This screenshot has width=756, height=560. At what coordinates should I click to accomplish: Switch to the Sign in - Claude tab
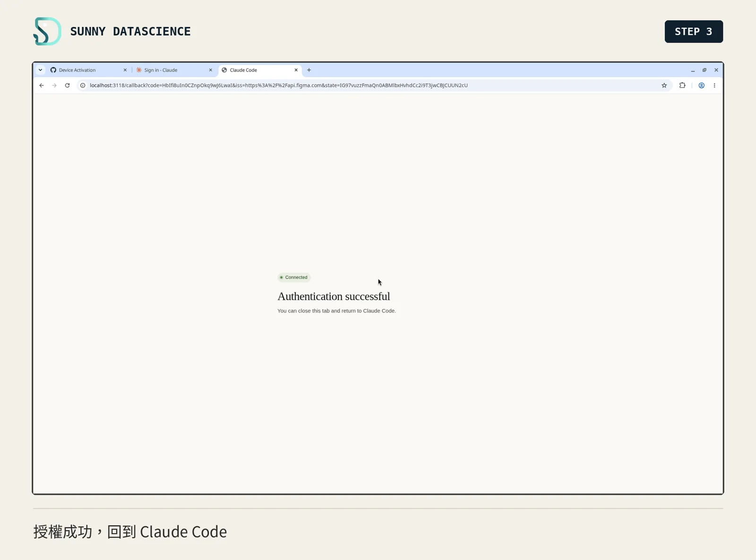click(x=174, y=70)
